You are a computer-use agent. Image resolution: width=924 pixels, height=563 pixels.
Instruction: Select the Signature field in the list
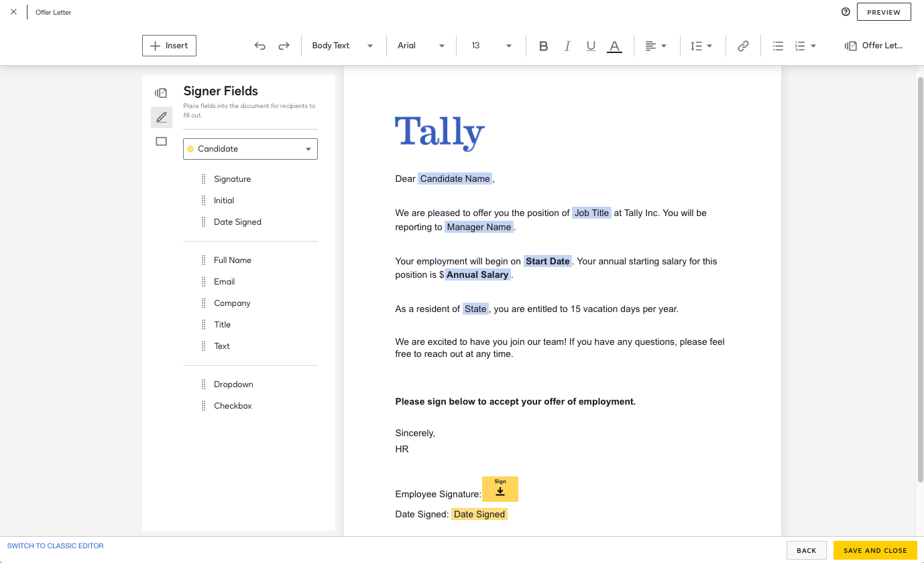tap(232, 179)
